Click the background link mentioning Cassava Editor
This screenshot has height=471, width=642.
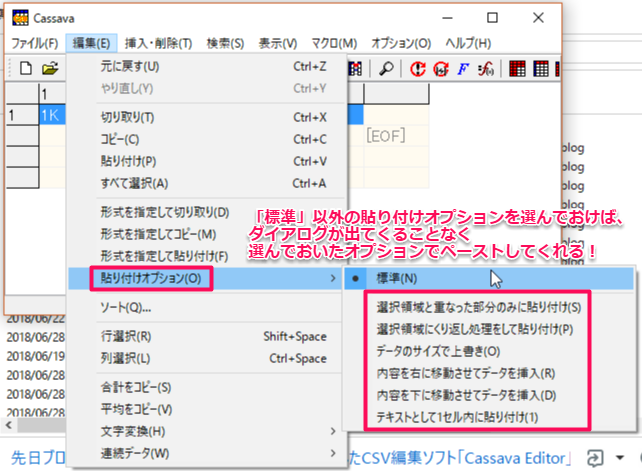461,458
